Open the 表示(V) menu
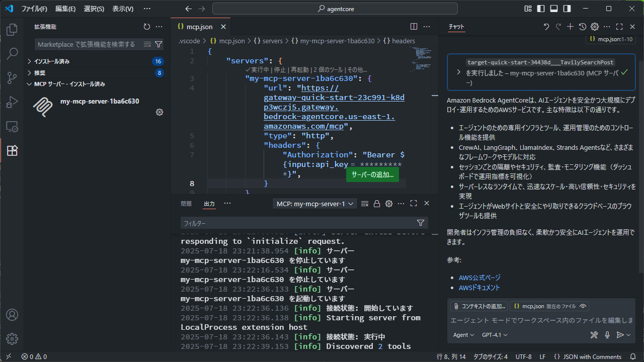Screen dimensions: 644x362 [123, 9]
